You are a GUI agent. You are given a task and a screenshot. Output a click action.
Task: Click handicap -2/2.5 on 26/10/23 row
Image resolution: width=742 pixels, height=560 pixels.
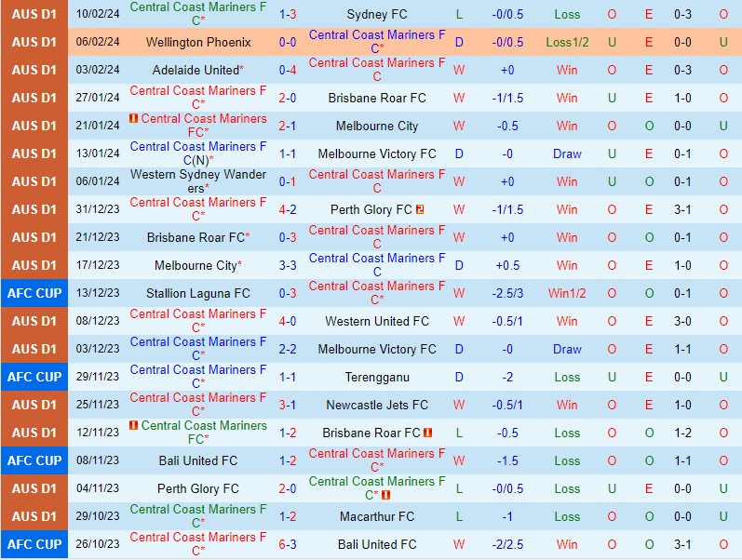[x=507, y=544]
